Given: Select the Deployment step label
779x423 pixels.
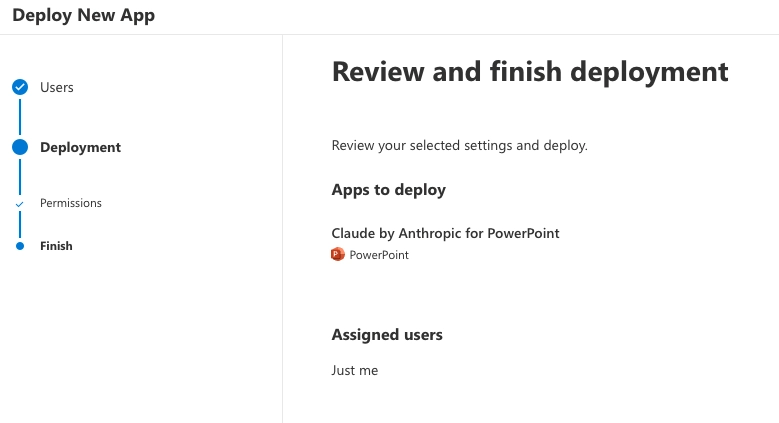Looking at the screenshot, I should [x=80, y=147].
